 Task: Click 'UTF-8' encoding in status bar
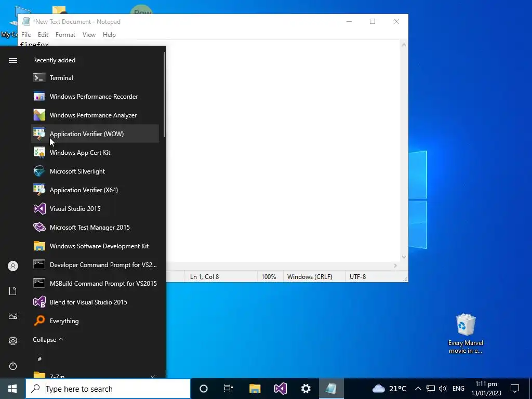tap(357, 277)
